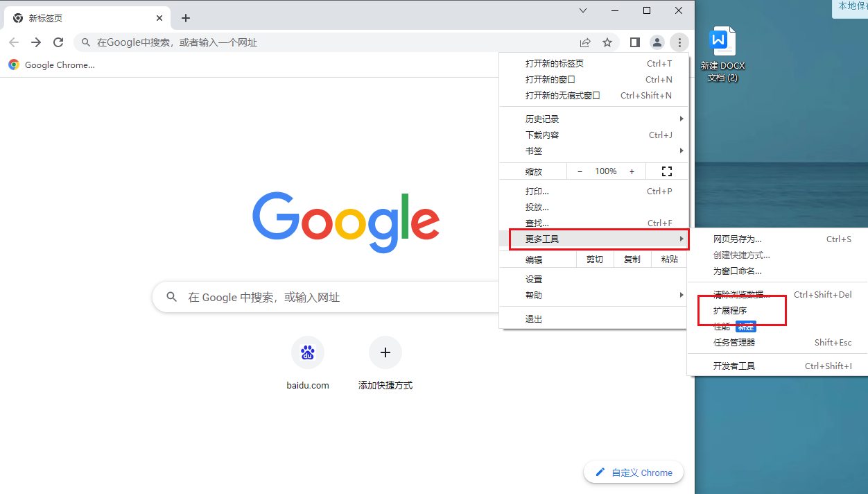Image resolution: width=868 pixels, height=494 pixels.
Task: Open the 新建 DOCX 文档 (2) desktop file
Action: 722,54
